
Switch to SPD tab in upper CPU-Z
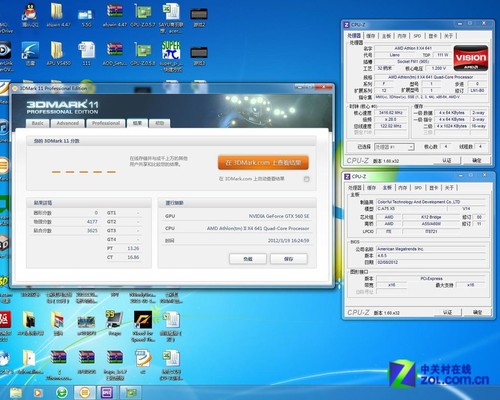coord(417,36)
